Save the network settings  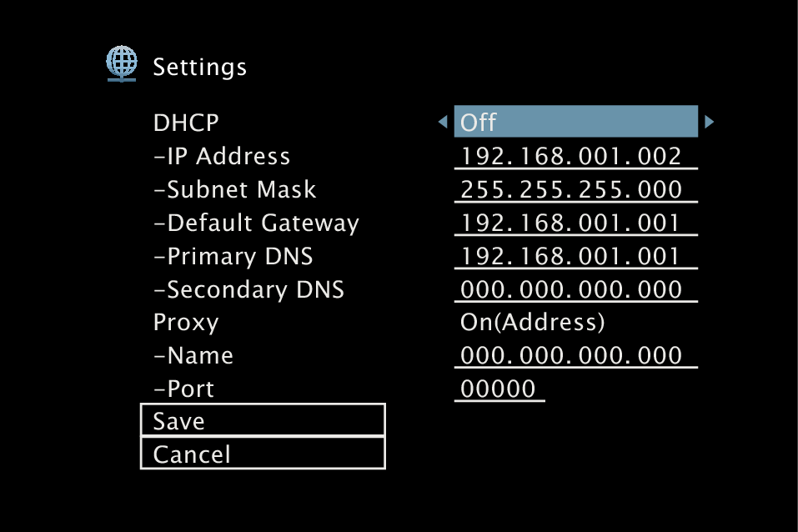point(262,419)
